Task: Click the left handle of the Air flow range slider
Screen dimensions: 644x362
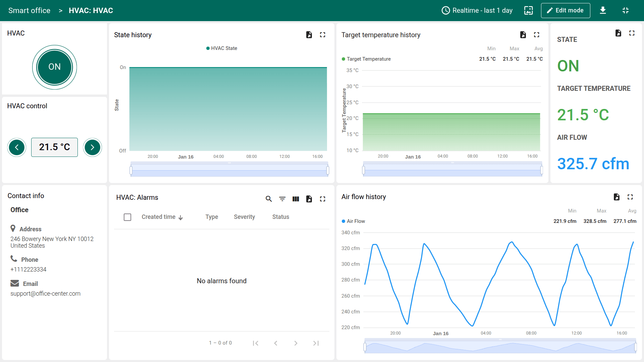Action: click(365, 347)
